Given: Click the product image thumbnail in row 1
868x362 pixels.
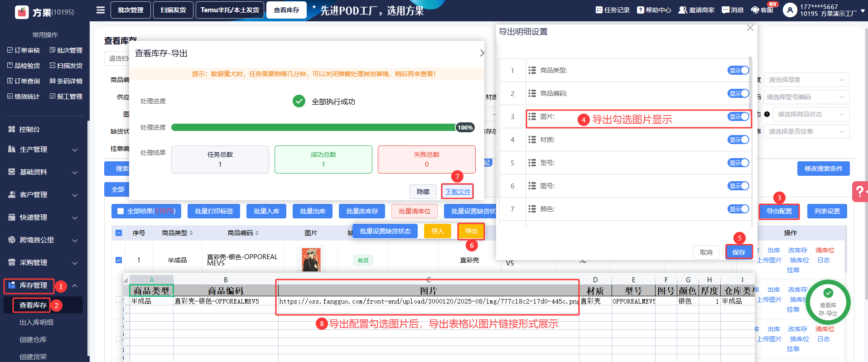Looking at the screenshot, I should coord(311,259).
